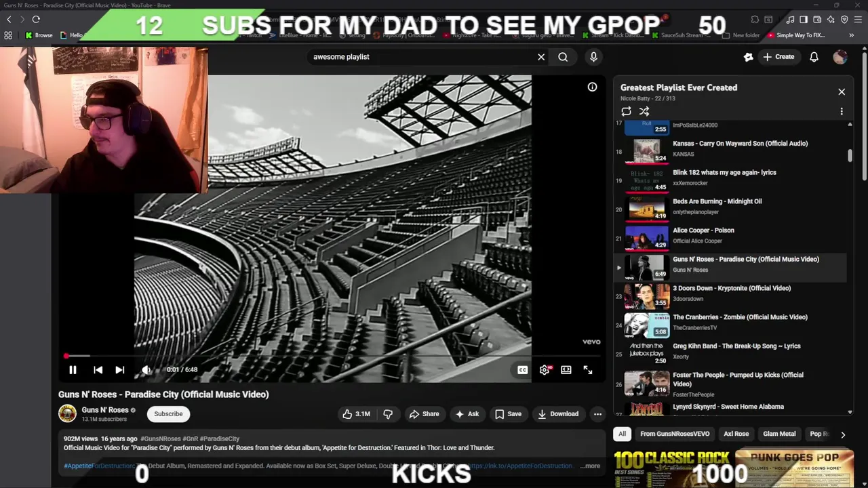Open Lynyrd Skynyrd - Sweet Home Alabama
This screenshot has height=488, width=868.
(730, 407)
